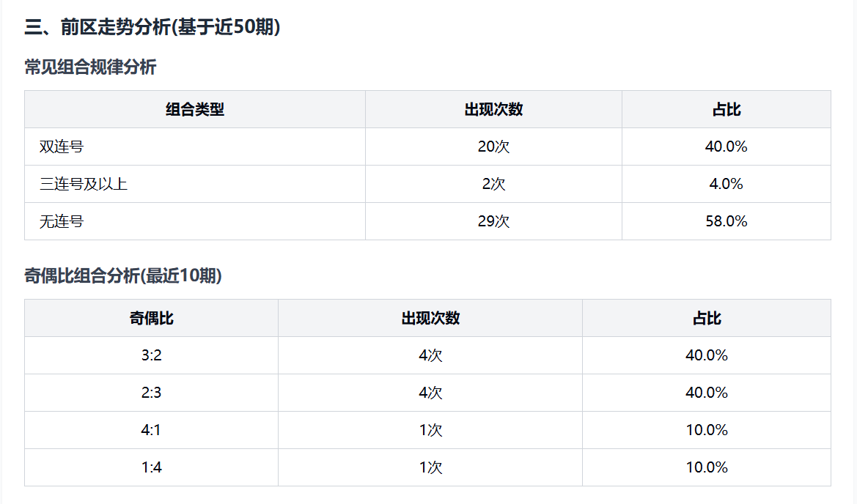Click the 奇偶比组合分析 subheading
The height and width of the screenshot is (504, 857).
(123, 276)
